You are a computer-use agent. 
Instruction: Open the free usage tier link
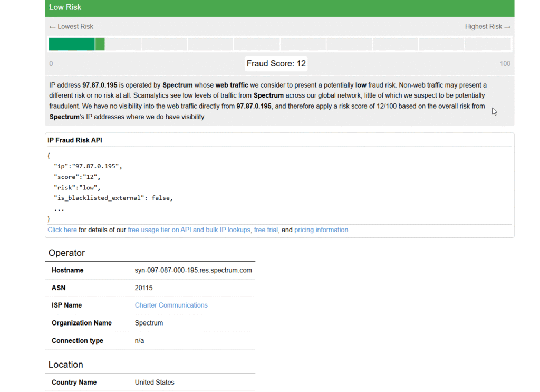tap(189, 230)
